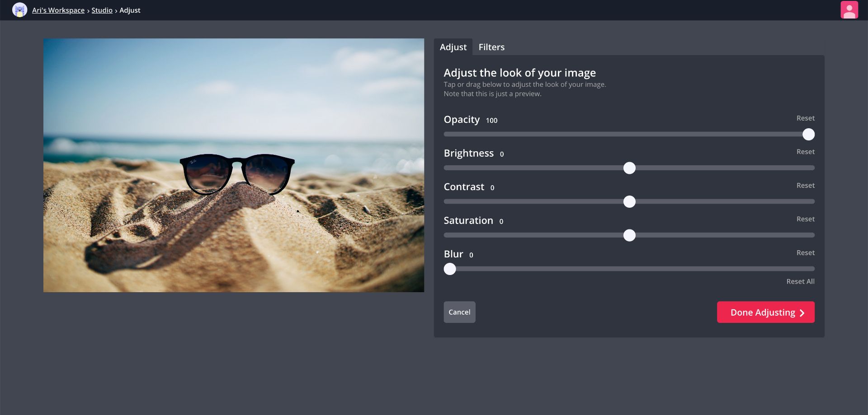This screenshot has width=868, height=415.
Task: Click the Blur slider handle
Action: [450, 269]
